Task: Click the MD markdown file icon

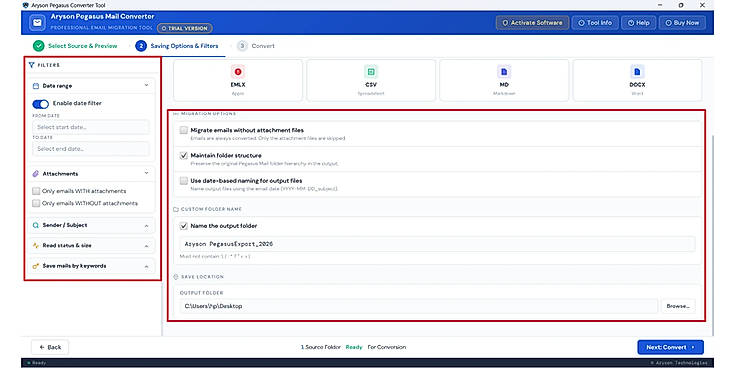Action: pyautogui.click(x=504, y=72)
